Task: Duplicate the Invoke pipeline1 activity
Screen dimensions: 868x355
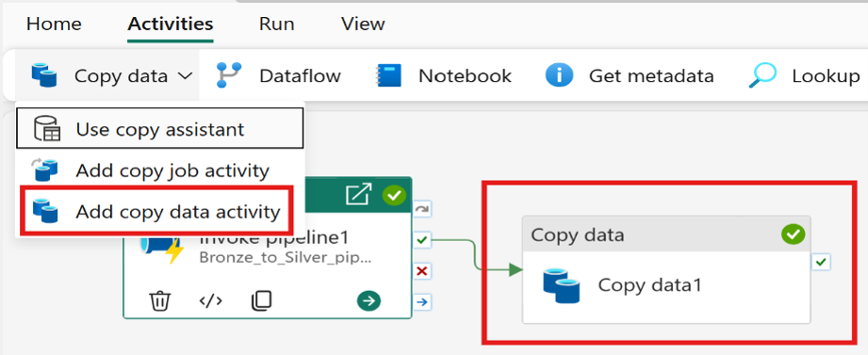Action: 261,300
